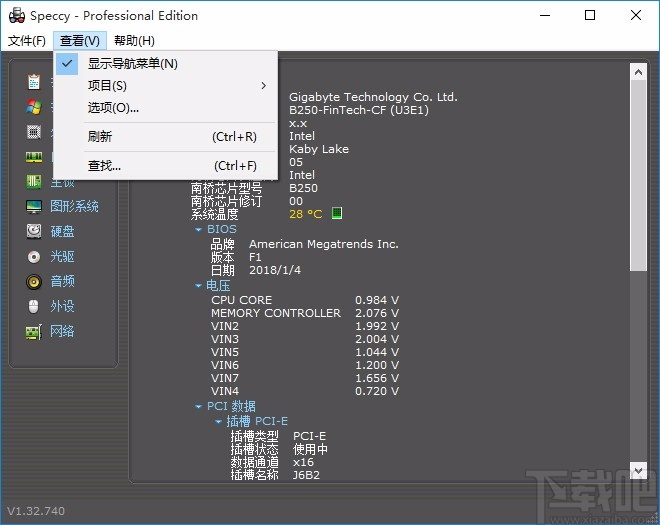Click the motherboard icon in sidebar
Image resolution: width=660 pixels, height=525 pixels.
(34, 182)
